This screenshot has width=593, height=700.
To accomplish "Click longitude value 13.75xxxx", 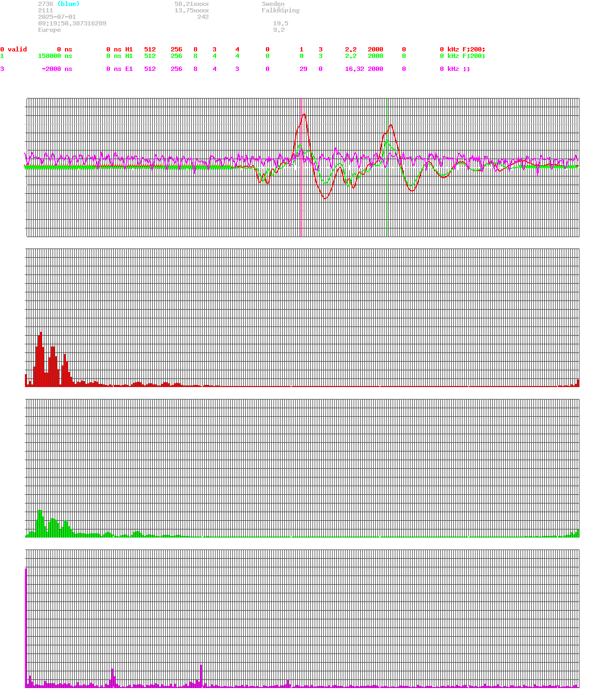I will click(x=192, y=10).
